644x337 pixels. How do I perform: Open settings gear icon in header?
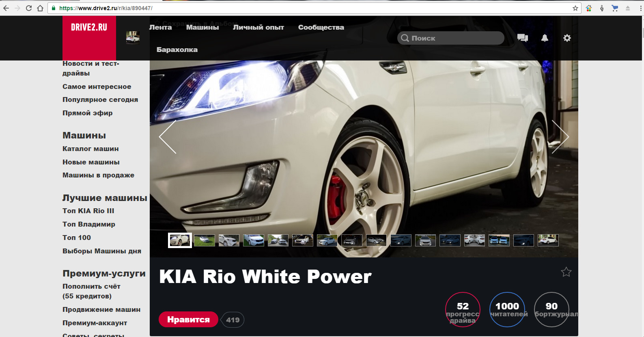pos(567,38)
